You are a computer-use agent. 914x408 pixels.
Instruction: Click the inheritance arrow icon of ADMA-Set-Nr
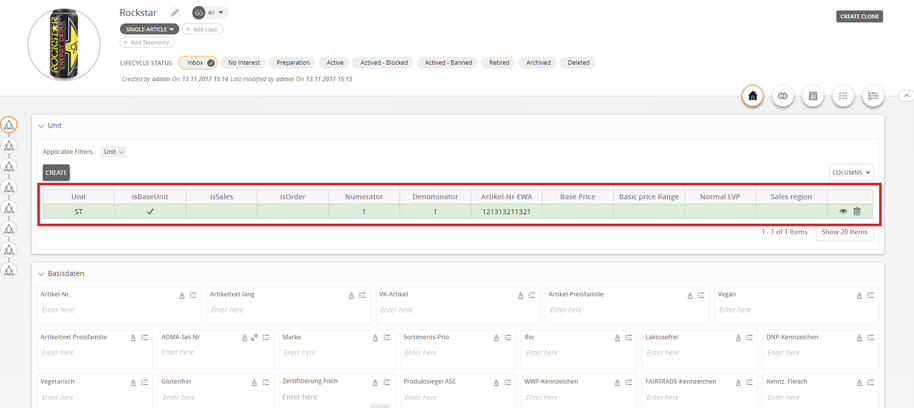pyautogui.click(x=254, y=337)
